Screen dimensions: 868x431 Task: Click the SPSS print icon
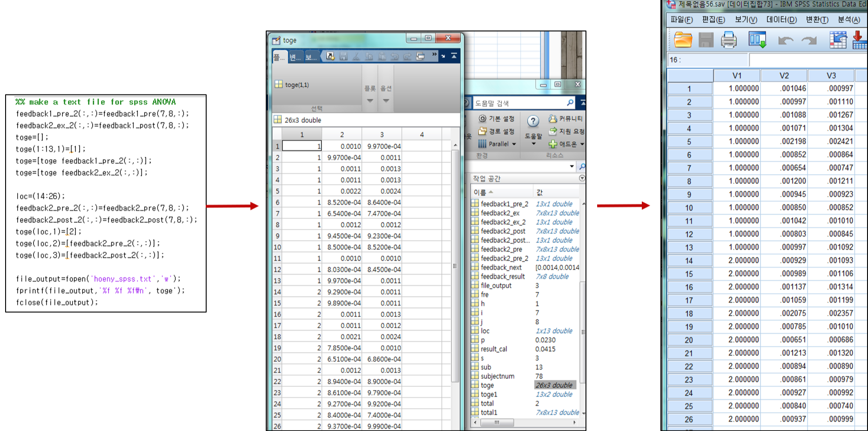click(729, 40)
